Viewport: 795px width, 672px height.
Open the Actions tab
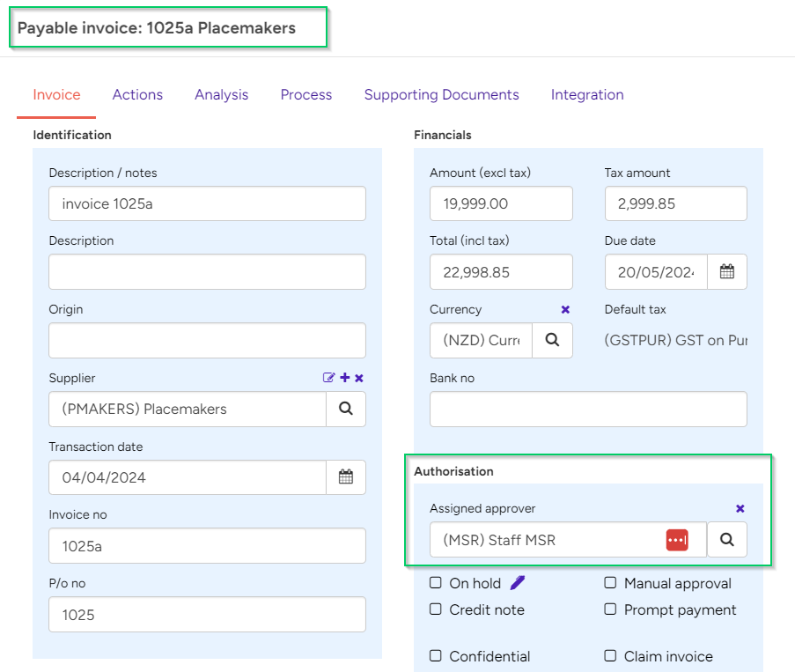pyautogui.click(x=137, y=95)
